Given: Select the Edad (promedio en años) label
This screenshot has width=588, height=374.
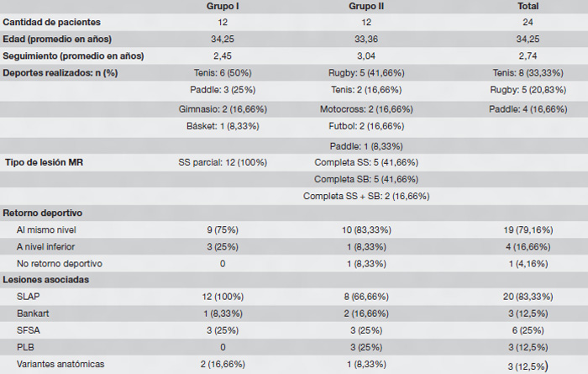Looking at the screenshot, I should click(x=56, y=39).
